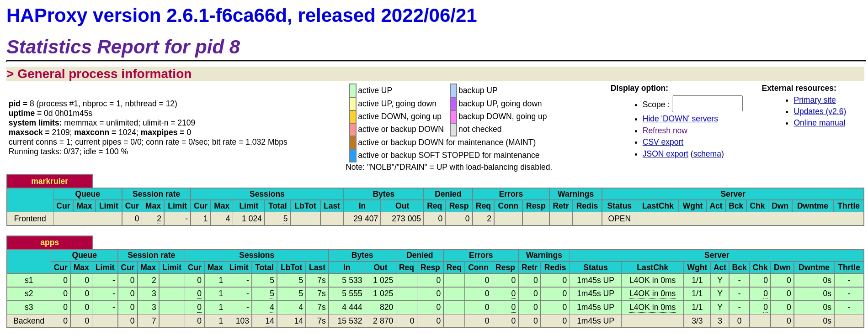Open the JSON export link
868x335 pixels.
click(665, 154)
